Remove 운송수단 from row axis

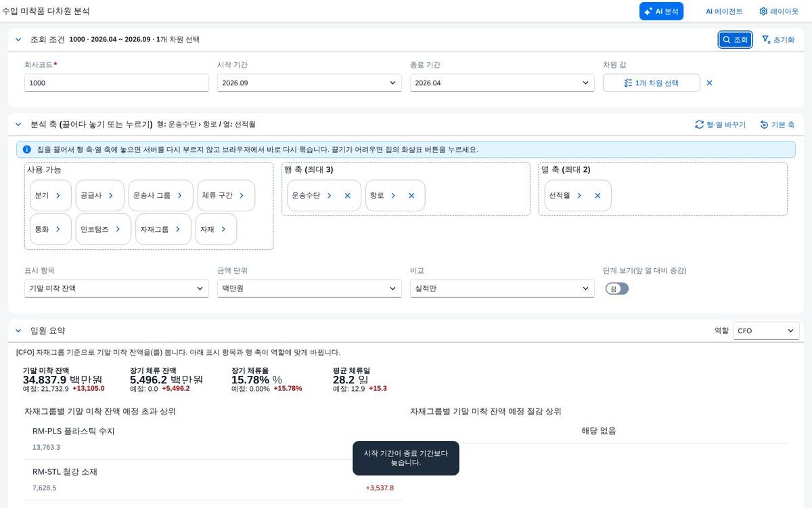coord(348,195)
